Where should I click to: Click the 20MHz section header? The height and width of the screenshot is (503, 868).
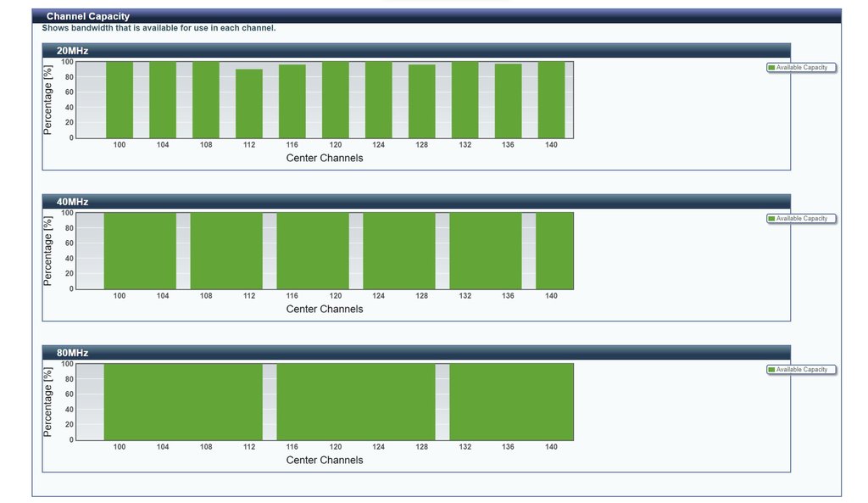tap(416, 50)
